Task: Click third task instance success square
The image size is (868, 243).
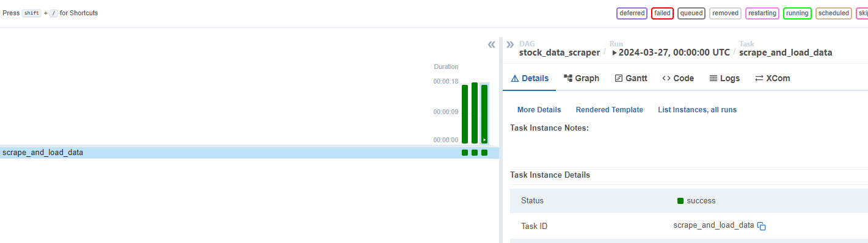Action: pos(484,153)
